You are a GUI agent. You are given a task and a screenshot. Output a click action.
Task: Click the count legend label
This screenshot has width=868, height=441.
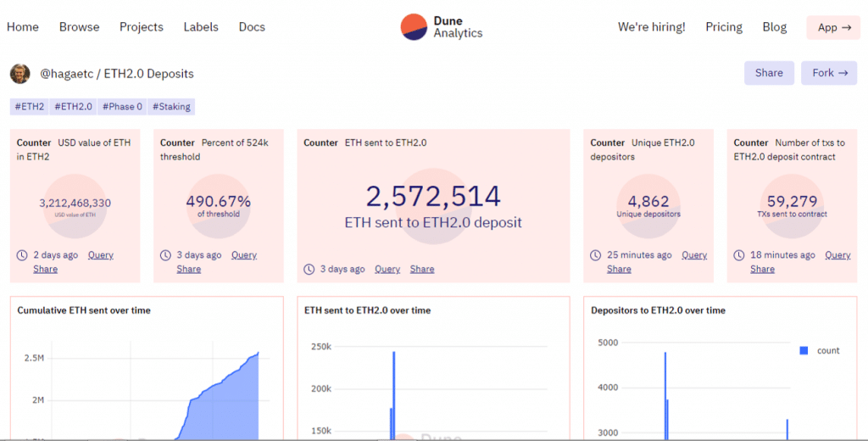coord(828,351)
